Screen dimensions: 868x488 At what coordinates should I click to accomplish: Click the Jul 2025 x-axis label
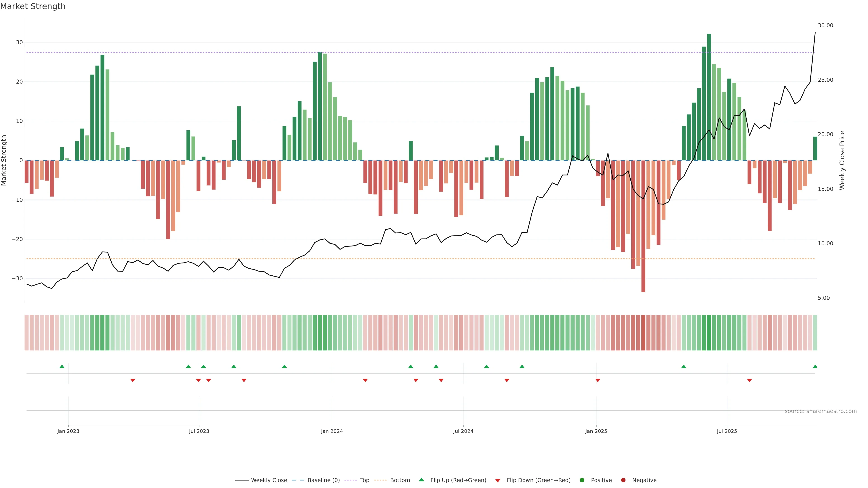pos(727,431)
